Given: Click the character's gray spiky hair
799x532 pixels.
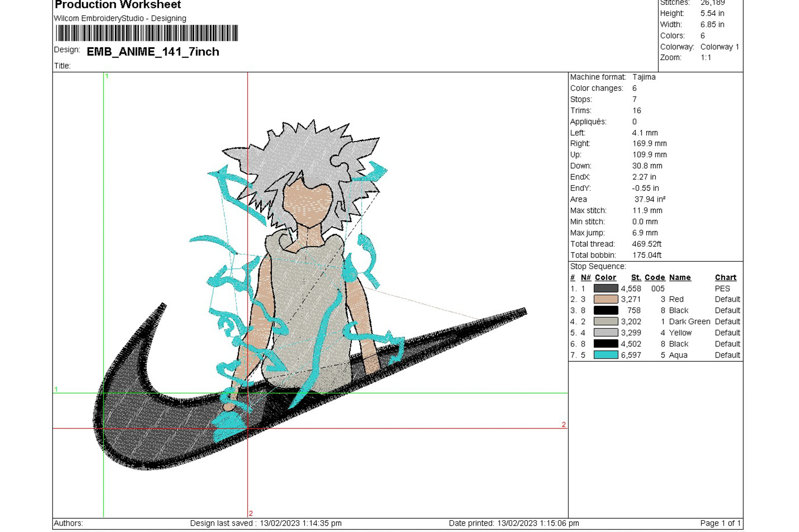Looking at the screenshot, I should click(298, 154).
